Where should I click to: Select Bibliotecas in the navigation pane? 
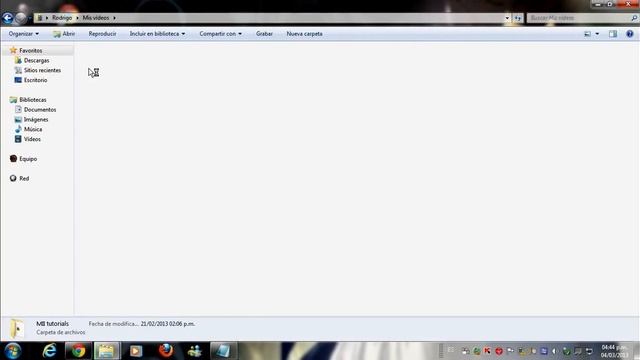click(x=33, y=100)
